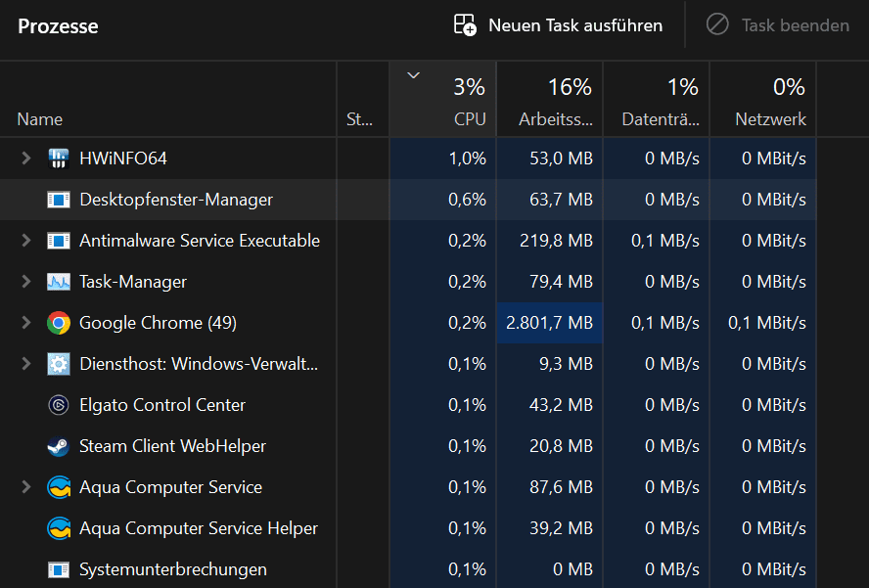
Task: Click Antimalware's 219,8 MB memory value
Action: (557, 241)
